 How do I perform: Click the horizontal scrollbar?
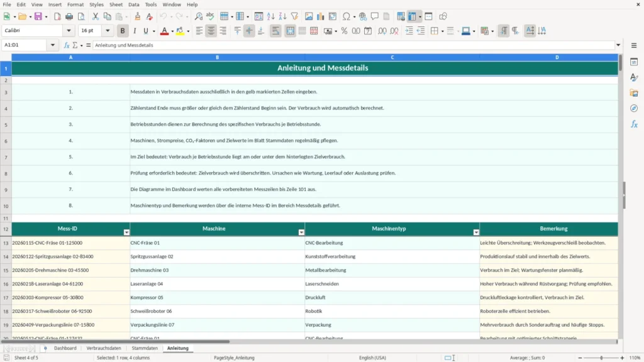pos(114,341)
